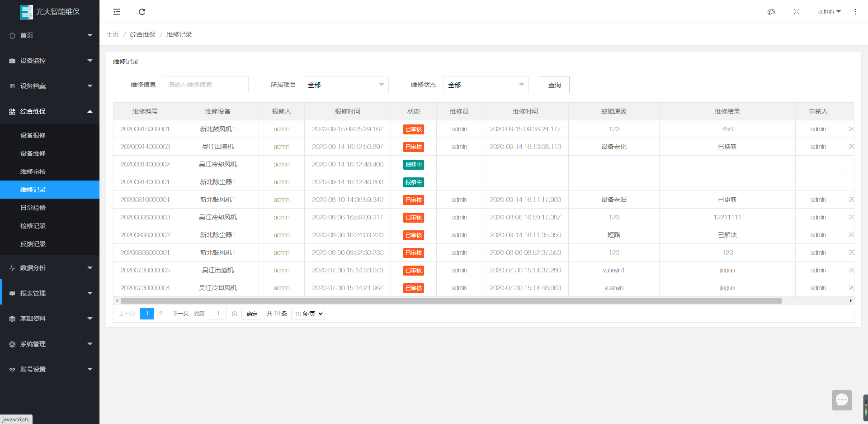Image resolution: width=868 pixels, height=424 pixels.
Task: Collapse the 综合维保 menu arrow
Action: (90, 111)
